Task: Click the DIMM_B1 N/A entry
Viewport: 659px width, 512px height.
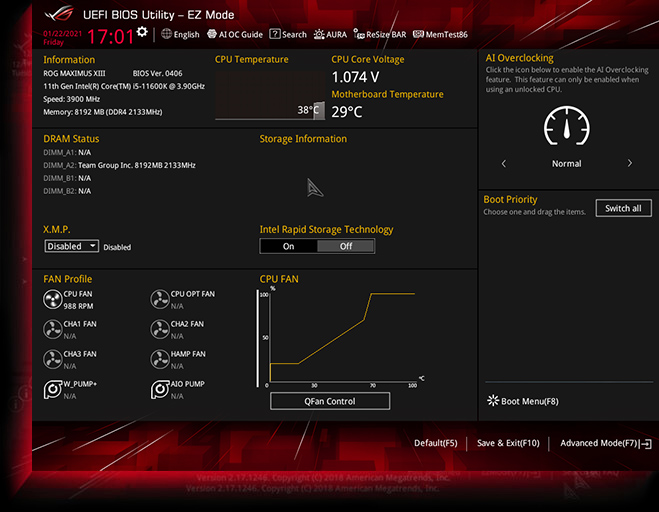Action: click(67, 178)
